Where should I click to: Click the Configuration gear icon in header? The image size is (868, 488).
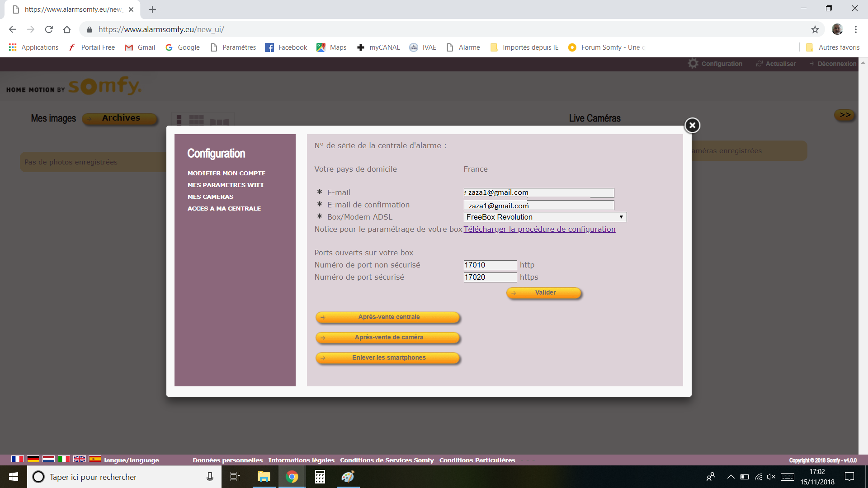tap(693, 64)
